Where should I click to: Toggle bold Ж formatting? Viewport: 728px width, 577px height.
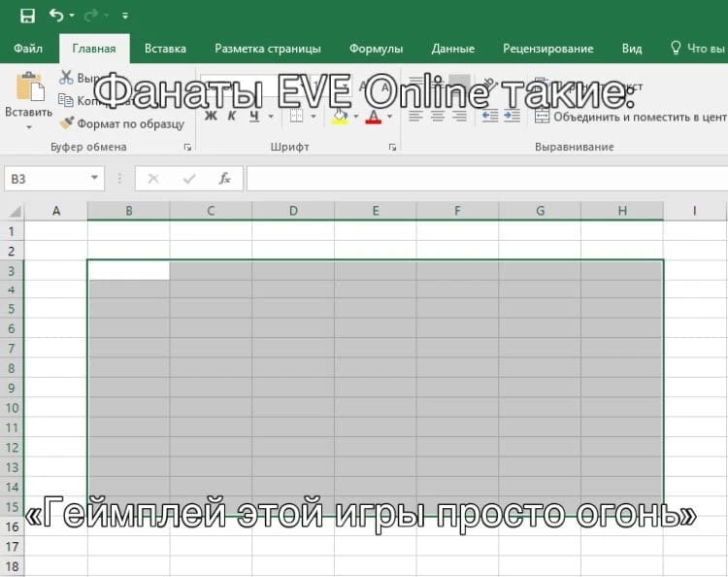[211, 116]
